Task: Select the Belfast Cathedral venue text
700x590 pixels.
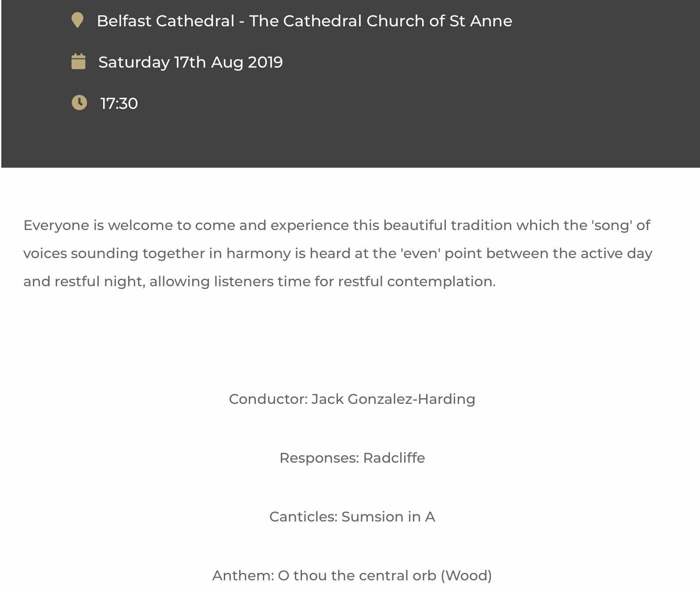Action: (x=305, y=21)
